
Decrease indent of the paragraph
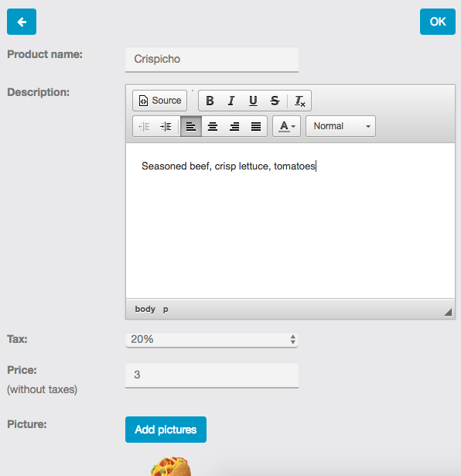pos(144,126)
